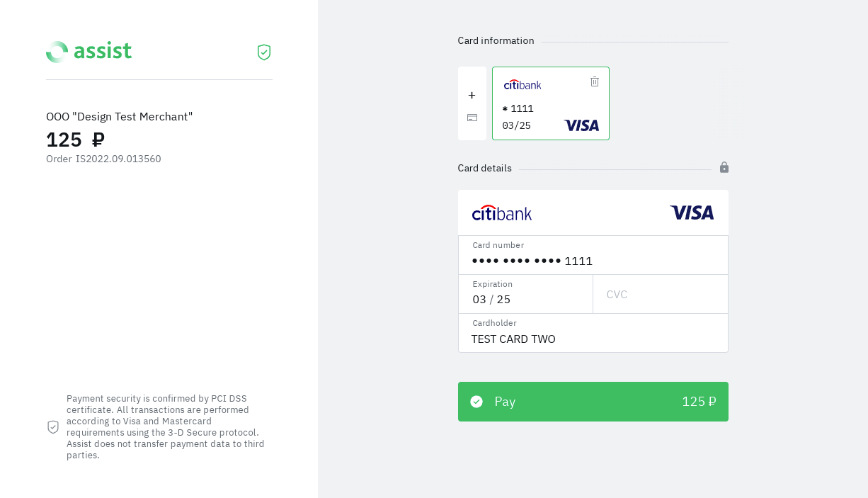The width and height of the screenshot is (868, 498).
Task: Click the order number IS2022.09.013560
Action: [118, 159]
